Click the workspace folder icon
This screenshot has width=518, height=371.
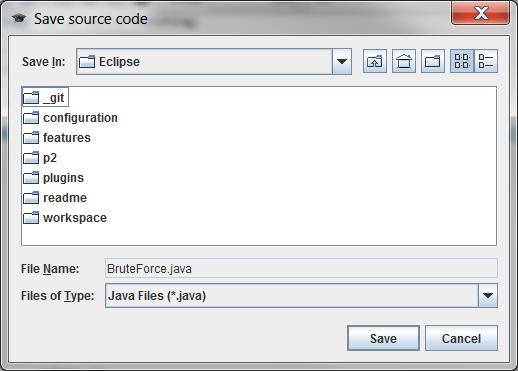point(31,218)
